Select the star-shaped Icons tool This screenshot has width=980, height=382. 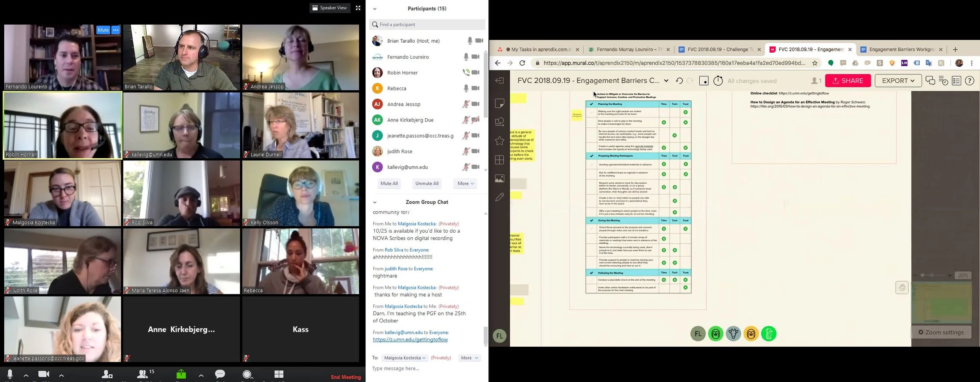(x=499, y=140)
